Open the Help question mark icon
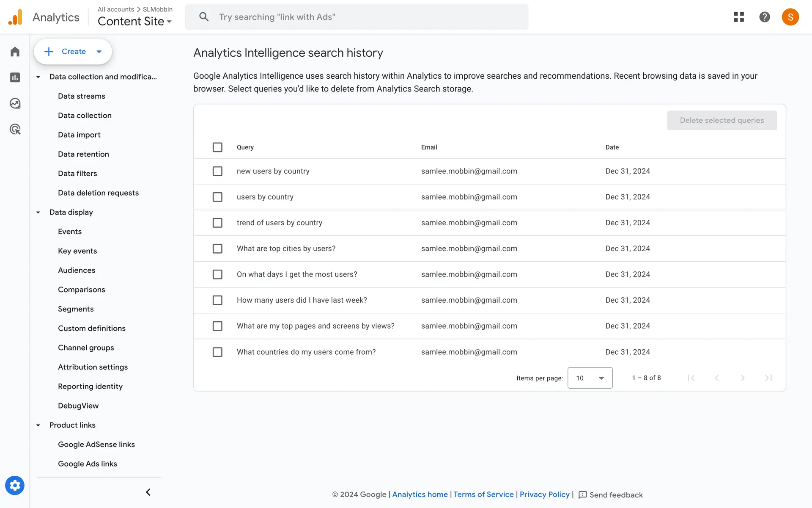This screenshot has width=812, height=508. pos(764,17)
